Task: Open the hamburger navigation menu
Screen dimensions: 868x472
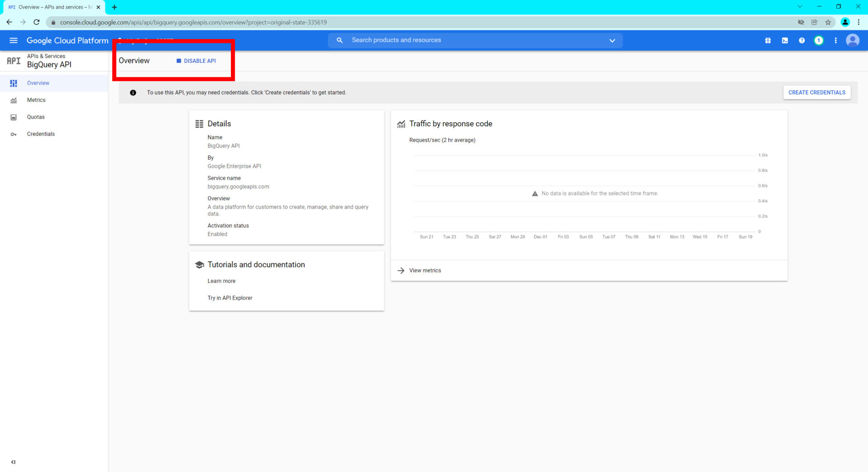Action: click(x=14, y=40)
